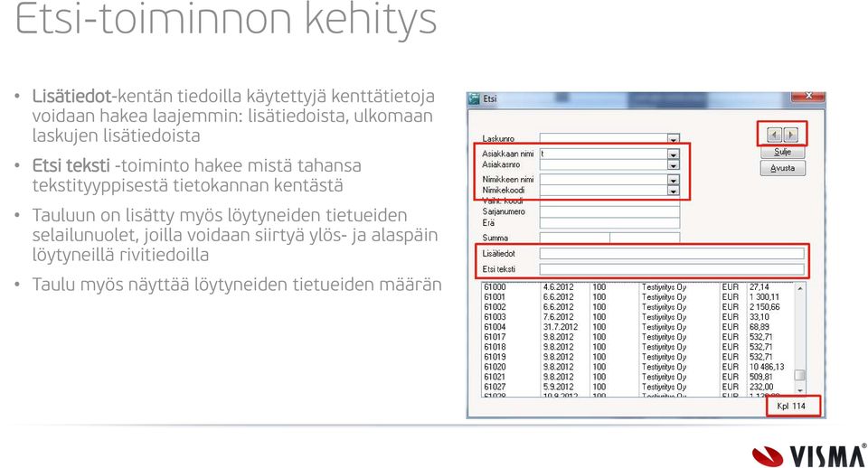This screenshot has width=868, height=468.
Task: Click the date 4.6.2012
Action: tap(558, 287)
